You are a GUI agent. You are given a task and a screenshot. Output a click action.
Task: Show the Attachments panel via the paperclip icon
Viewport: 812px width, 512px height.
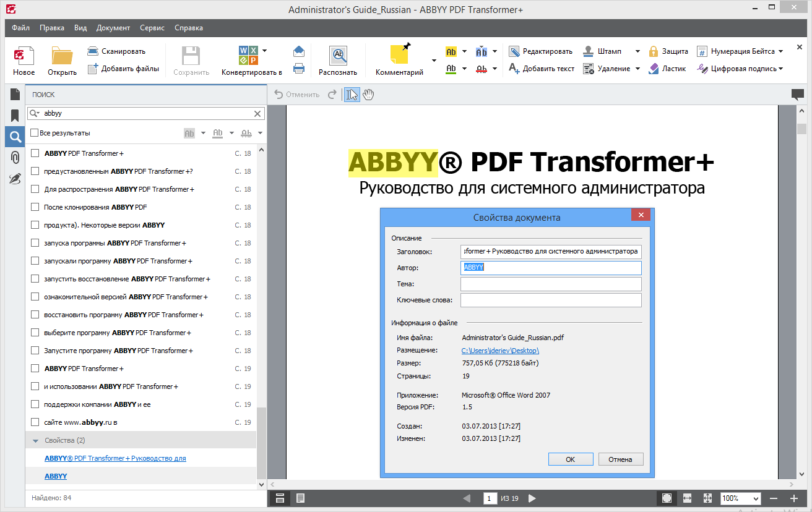point(15,158)
